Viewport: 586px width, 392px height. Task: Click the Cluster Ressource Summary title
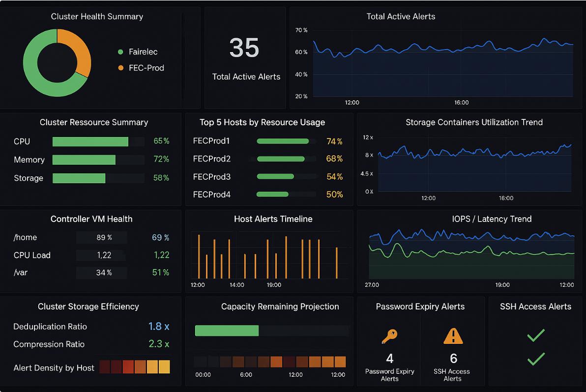(94, 122)
